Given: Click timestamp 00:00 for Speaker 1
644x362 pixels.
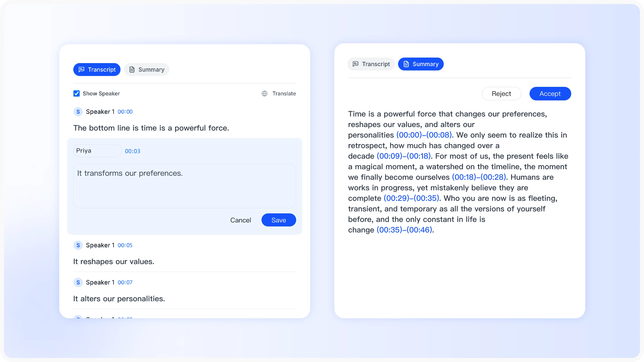Looking at the screenshot, I should pyautogui.click(x=125, y=112).
